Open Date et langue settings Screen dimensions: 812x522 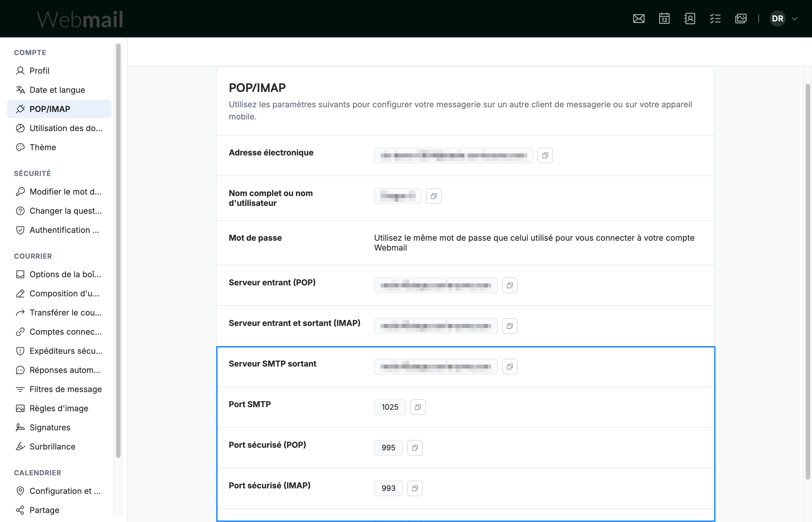(59, 90)
